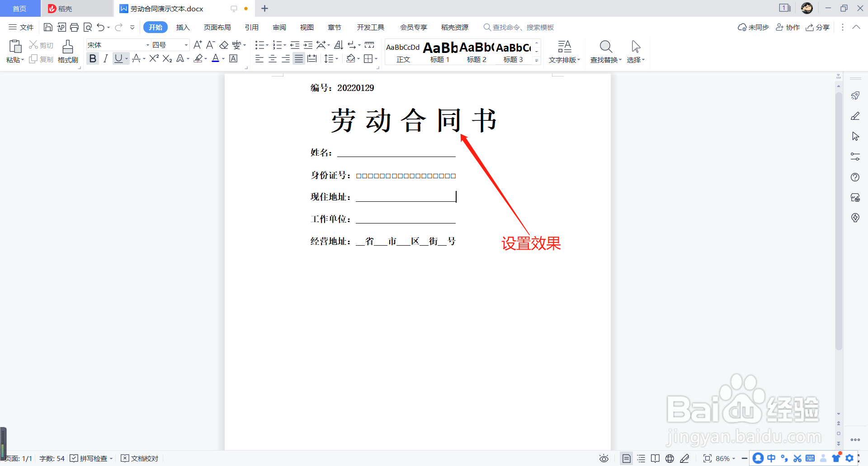Click the character border icon
Viewport: 868px width, 466px height.
tap(233, 58)
